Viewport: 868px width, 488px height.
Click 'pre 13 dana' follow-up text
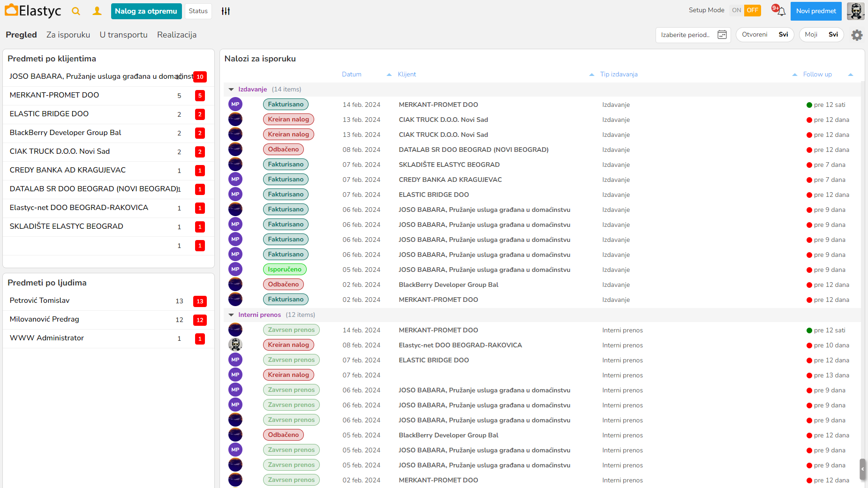pyautogui.click(x=831, y=375)
